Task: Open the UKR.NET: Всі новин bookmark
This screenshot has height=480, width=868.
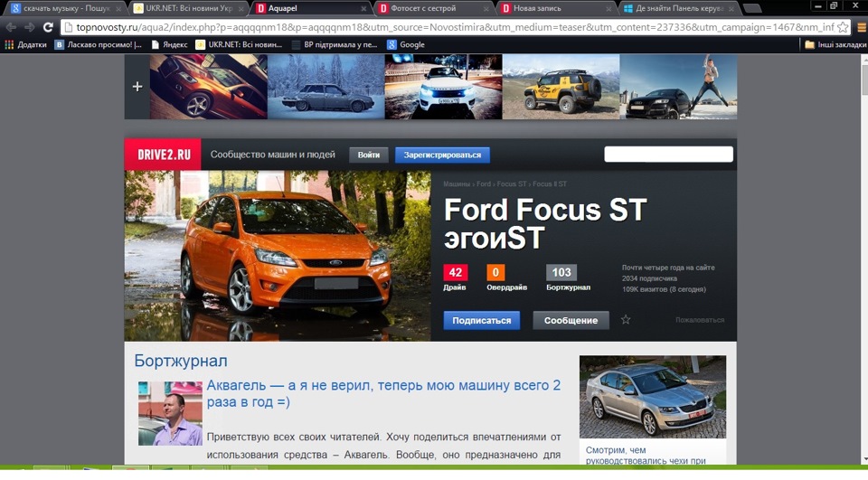Action: tap(239, 45)
